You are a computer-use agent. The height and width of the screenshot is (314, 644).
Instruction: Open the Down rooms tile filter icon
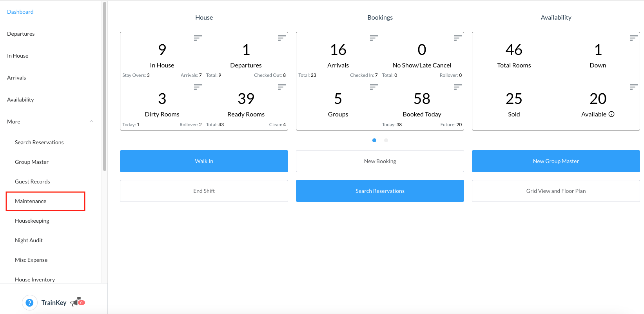click(633, 38)
